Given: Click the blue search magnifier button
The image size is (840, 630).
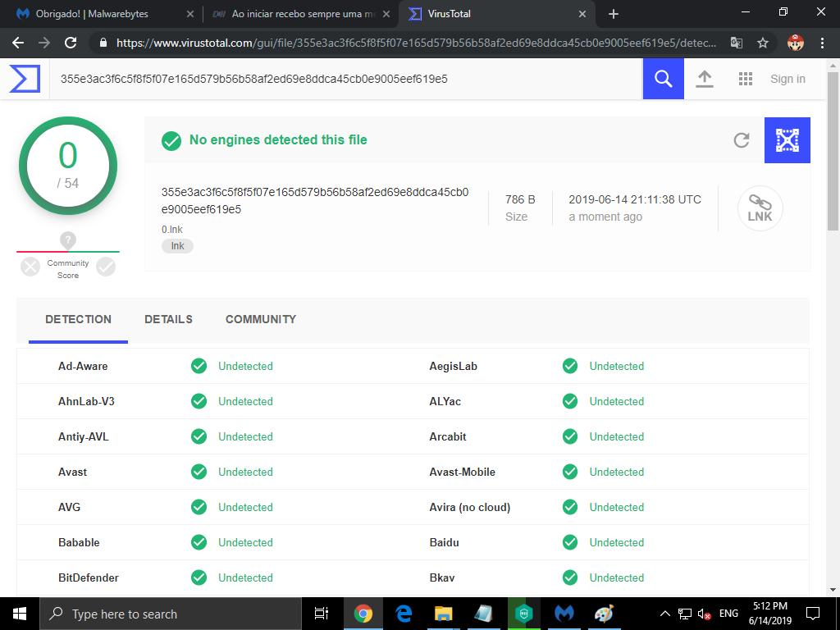Looking at the screenshot, I should tap(663, 79).
